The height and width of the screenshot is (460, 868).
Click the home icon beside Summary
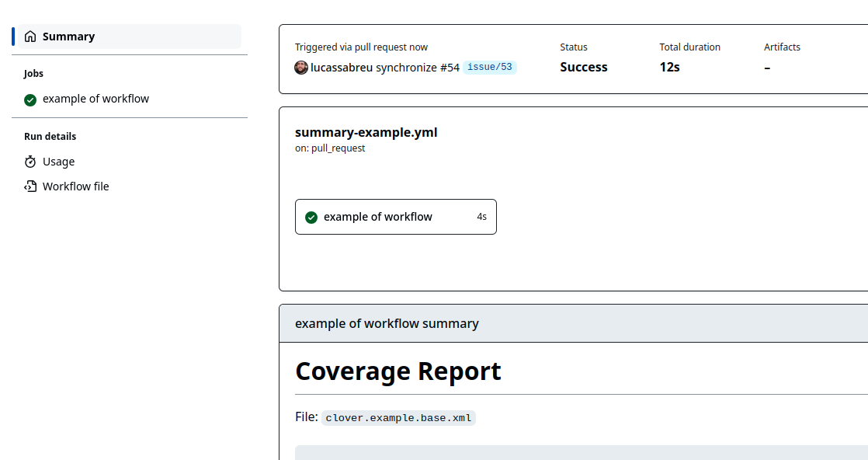(30, 37)
